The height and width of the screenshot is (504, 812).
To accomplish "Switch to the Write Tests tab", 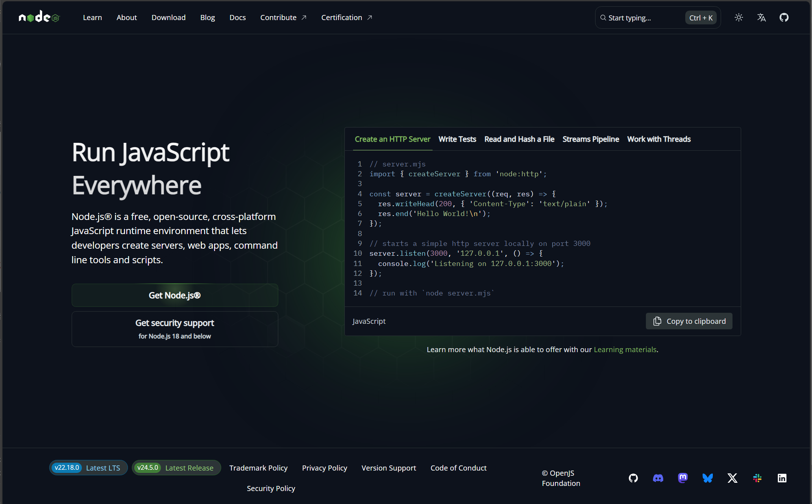I will pyautogui.click(x=457, y=139).
